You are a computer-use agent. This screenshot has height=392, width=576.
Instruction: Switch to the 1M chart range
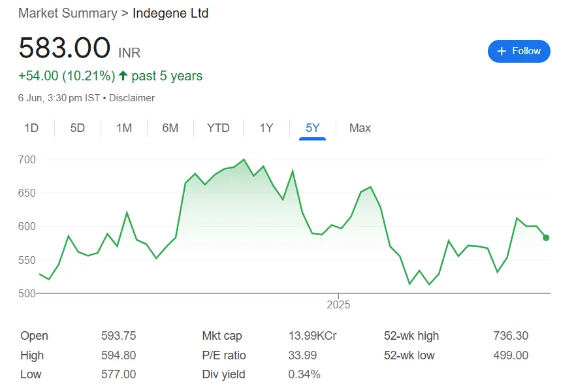pyautogui.click(x=124, y=128)
